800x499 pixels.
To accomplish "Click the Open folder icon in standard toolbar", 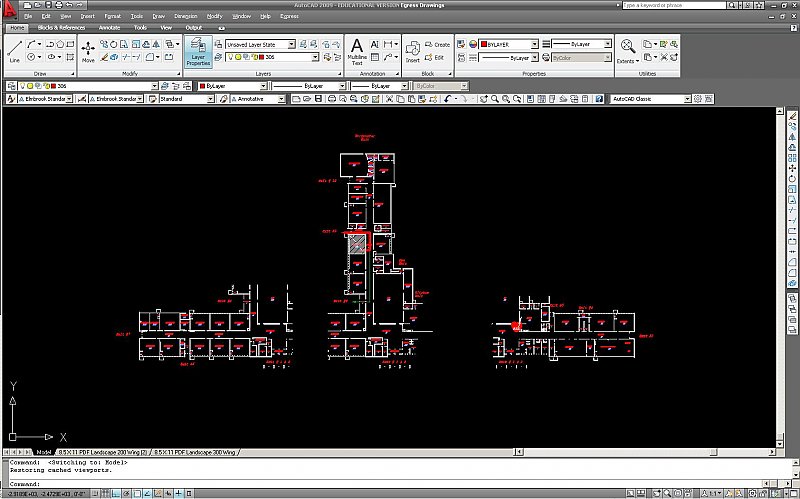I will click(x=307, y=98).
